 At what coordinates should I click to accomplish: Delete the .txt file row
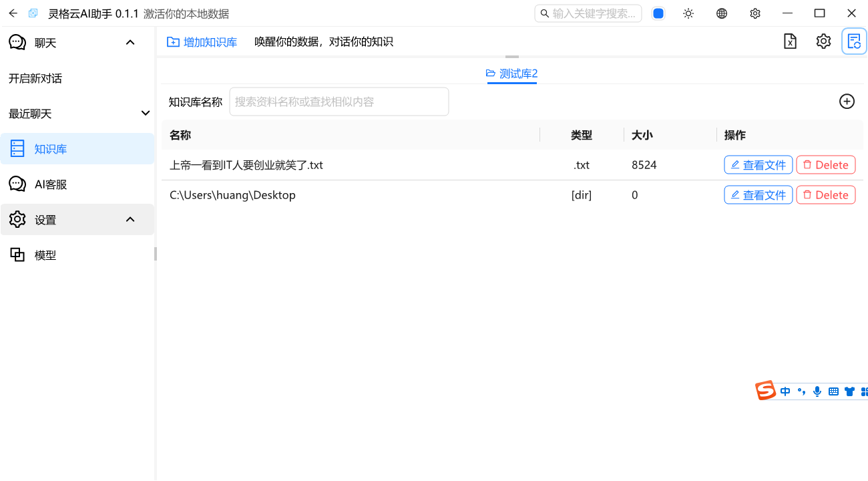point(826,165)
